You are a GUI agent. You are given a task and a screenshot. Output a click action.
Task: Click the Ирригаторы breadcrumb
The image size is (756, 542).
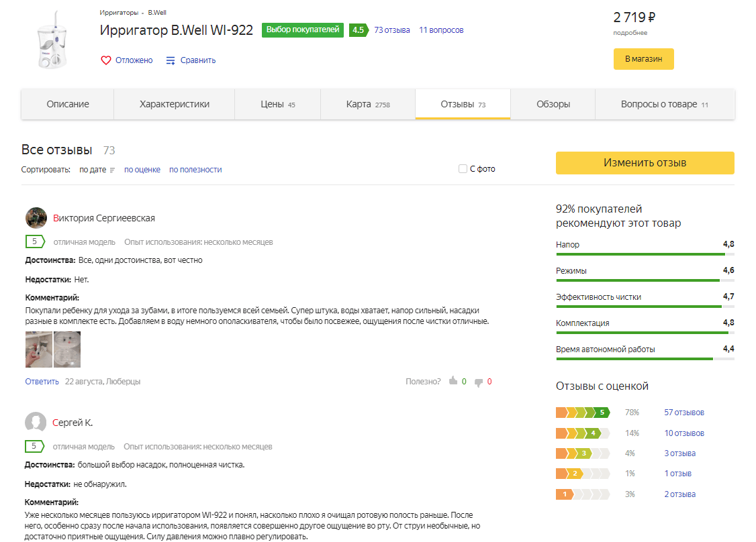point(119,13)
